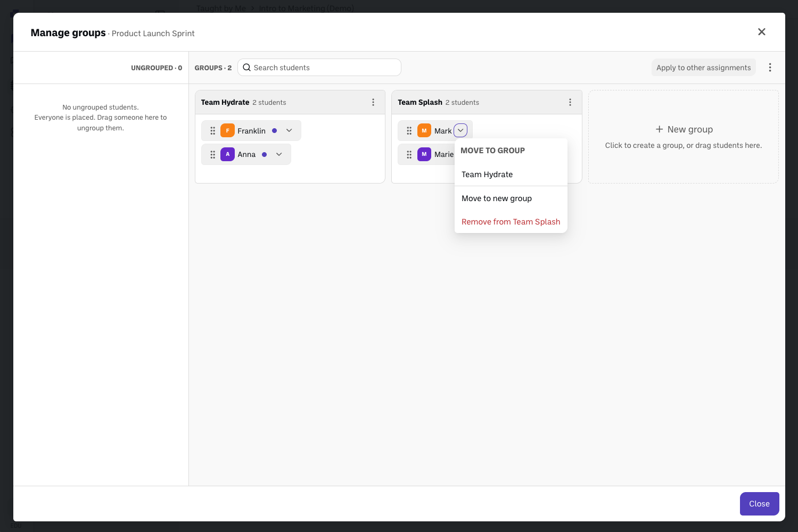Click the name Mark in Team Splash

coord(443,131)
